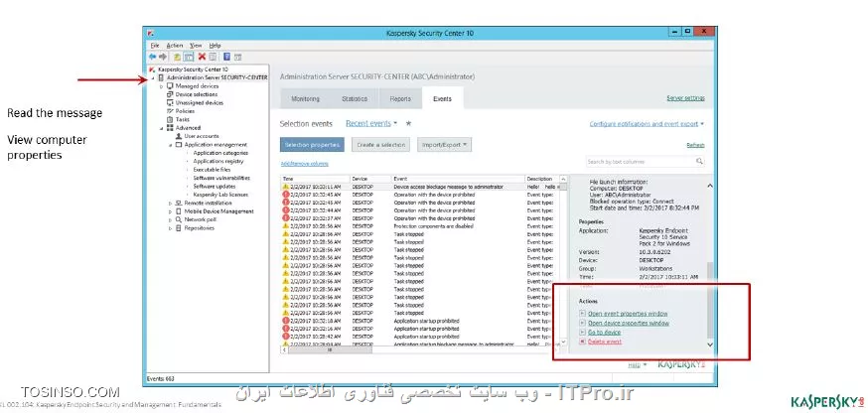Switch to the Statistics tab
The height and width of the screenshot is (413, 868).
pos(355,99)
